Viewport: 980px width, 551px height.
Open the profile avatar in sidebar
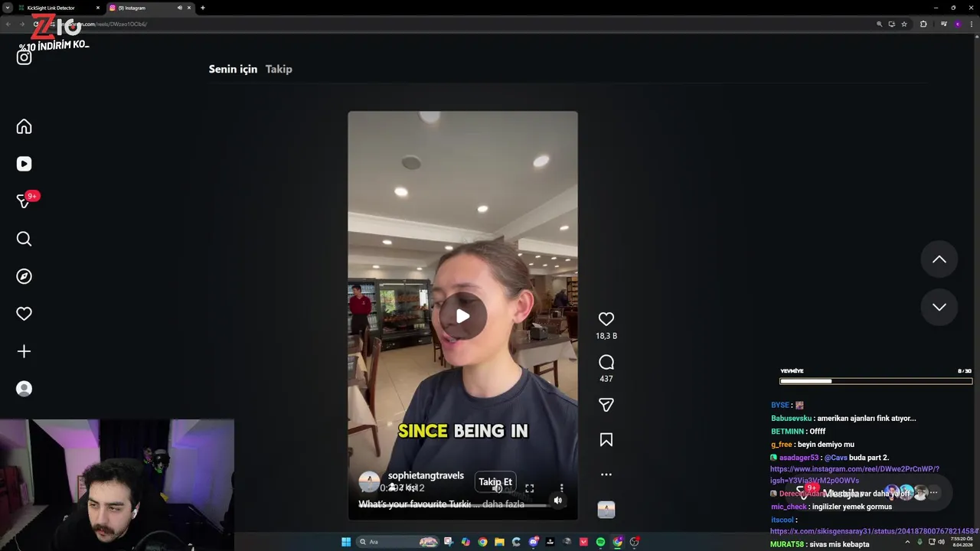point(24,389)
